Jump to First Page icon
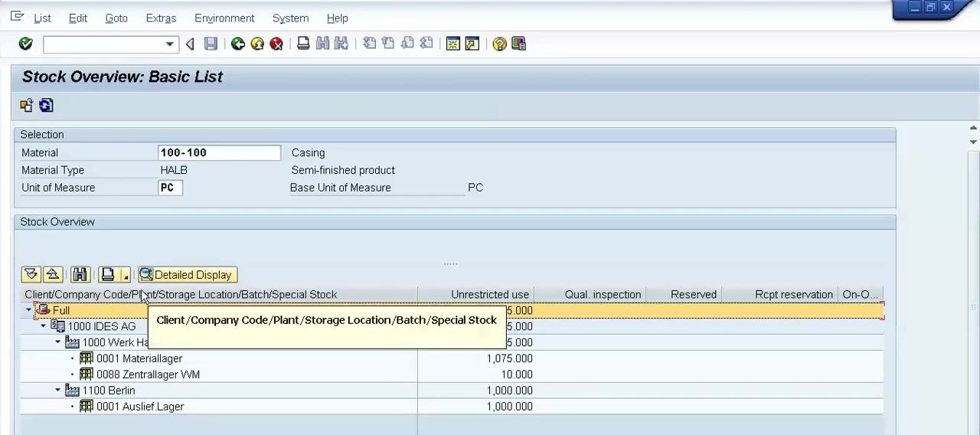This screenshot has width=980, height=435. 369,44
